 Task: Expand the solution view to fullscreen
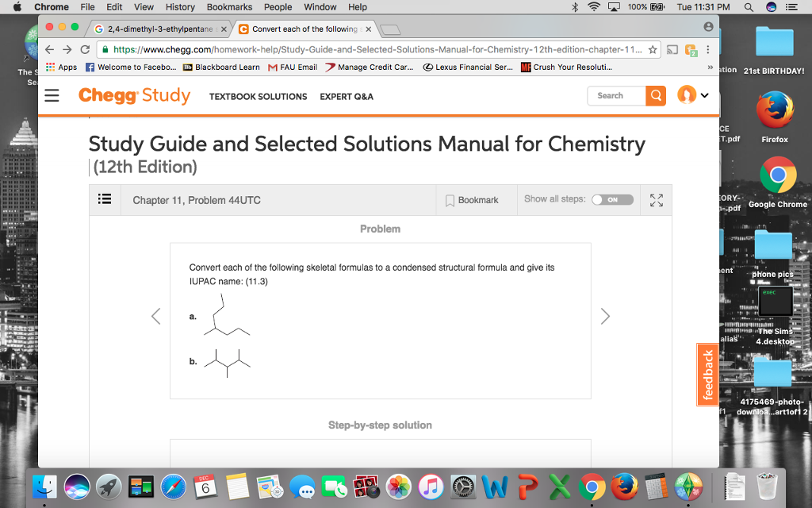tap(656, 200)
